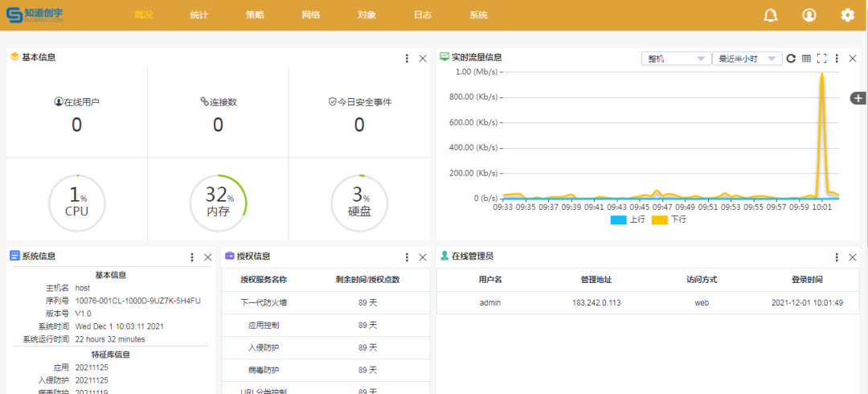This screenshot has height=394, width=868.
Task: Open the 日志 menu
Action: coord(423,15)
